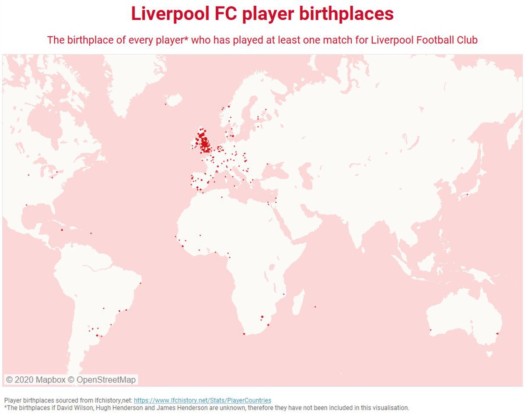Click the dot on Australia's southeast coast
Image resolution: width=525 pixels, height=420 pixels.
[x=497, y=334]
